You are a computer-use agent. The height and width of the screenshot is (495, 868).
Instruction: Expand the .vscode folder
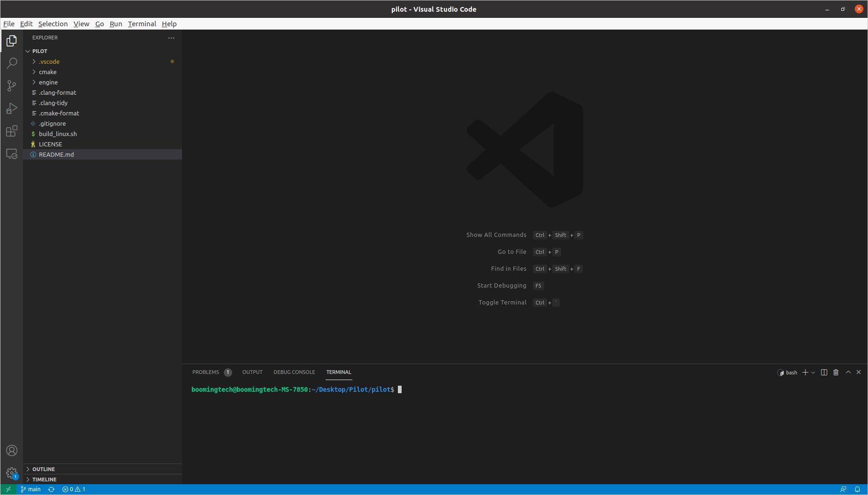(x=102, y=61)
